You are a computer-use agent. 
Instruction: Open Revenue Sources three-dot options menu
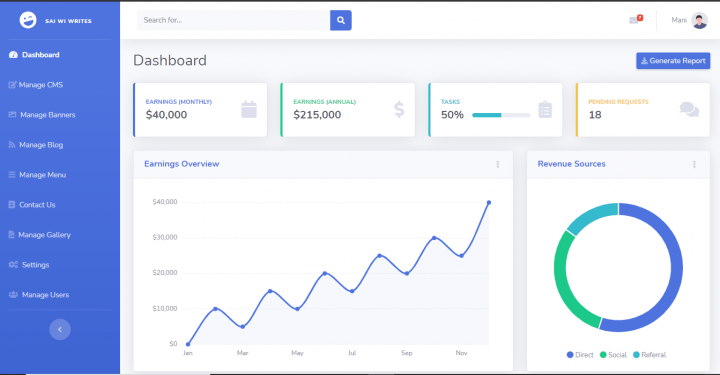(x=694, y=164)
